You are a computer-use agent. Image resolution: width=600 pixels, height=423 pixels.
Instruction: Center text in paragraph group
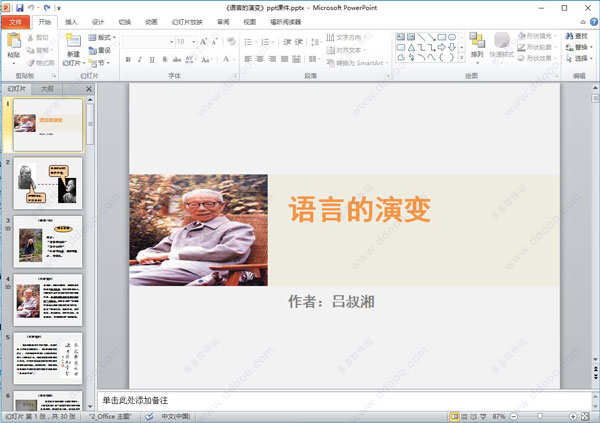(260, 59)
